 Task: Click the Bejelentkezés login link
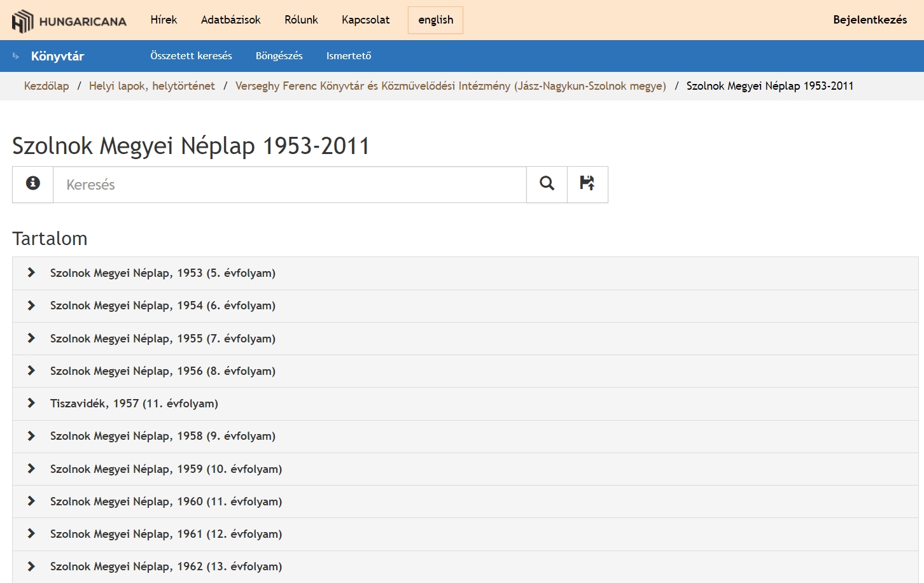tap(870, 20)
